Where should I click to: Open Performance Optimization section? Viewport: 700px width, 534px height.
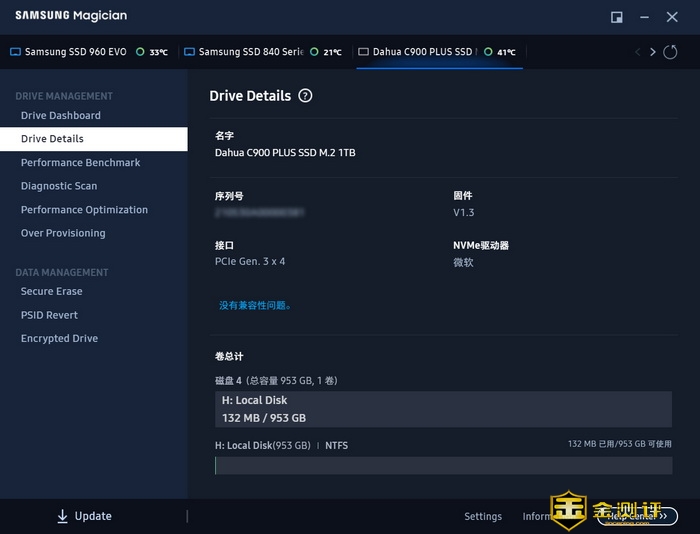click(x=84, y=210)
